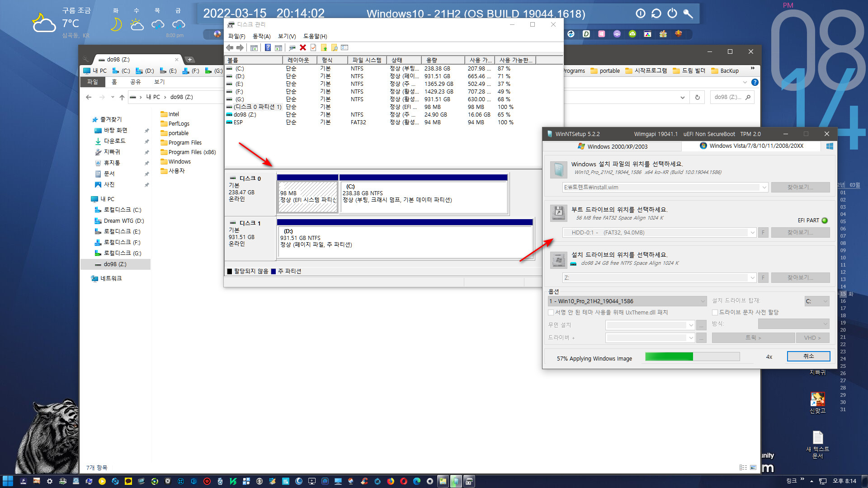Click the folder with magnifier icon
Viewport: 868px width, 488px height.
[x=335, y=47]
